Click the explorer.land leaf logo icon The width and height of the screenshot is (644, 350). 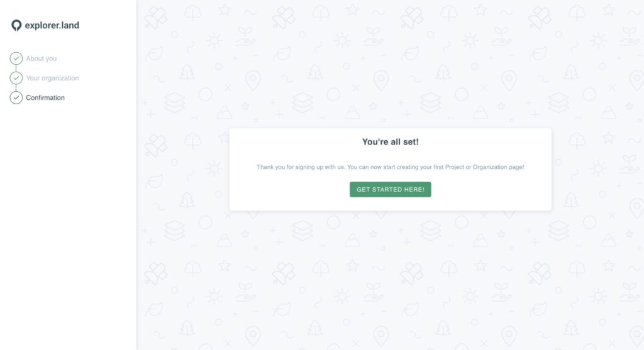click(16, 25)
